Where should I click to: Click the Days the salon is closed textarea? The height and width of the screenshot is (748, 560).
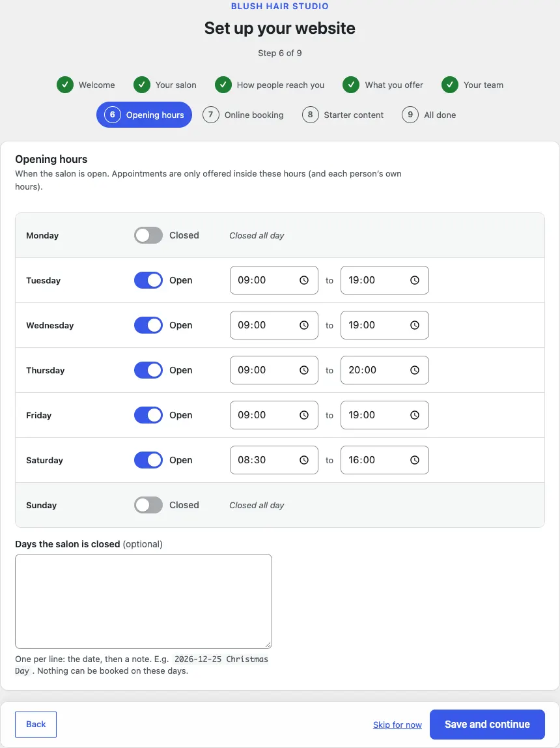143,601
